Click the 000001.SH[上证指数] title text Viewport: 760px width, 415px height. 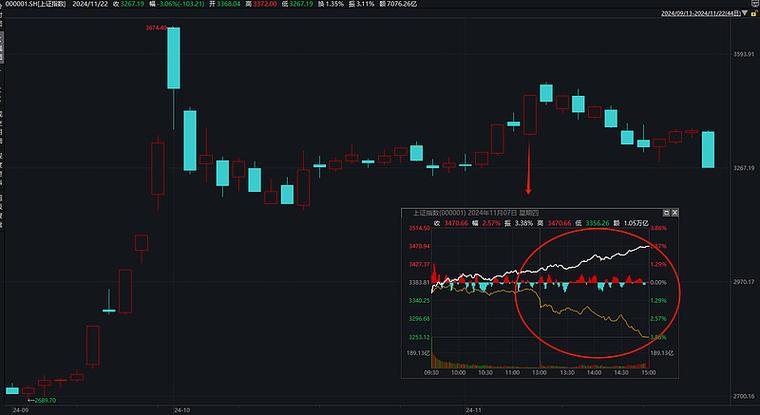(35, 4)
